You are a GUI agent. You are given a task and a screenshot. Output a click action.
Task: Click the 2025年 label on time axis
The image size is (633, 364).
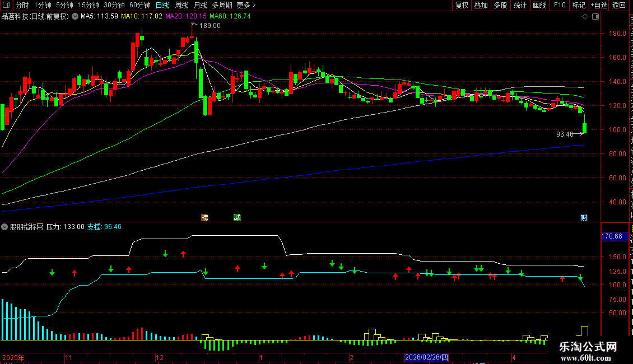tap(13, 357)
